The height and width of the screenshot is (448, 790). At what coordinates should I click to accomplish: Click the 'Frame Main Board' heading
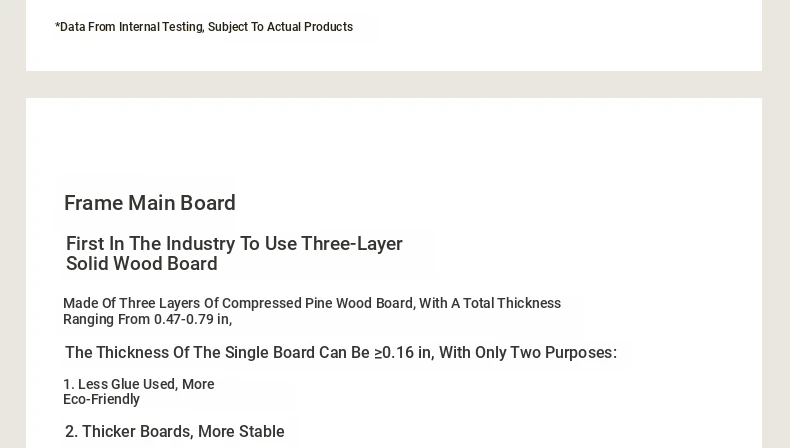tap(150, 203)
